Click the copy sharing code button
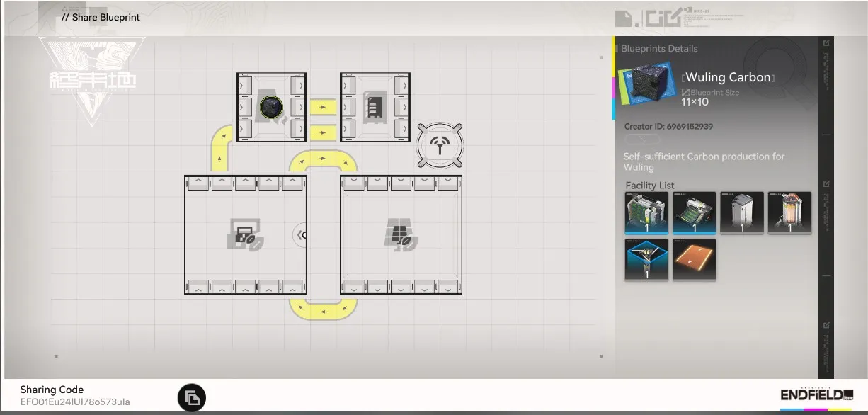Screen dimensions: 868x415 tap(191, 397)
